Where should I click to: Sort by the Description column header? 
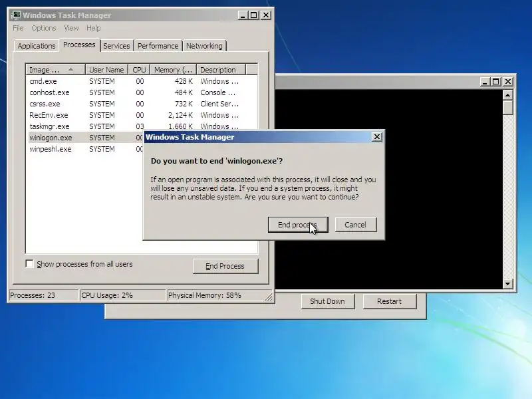coord(221,70)
